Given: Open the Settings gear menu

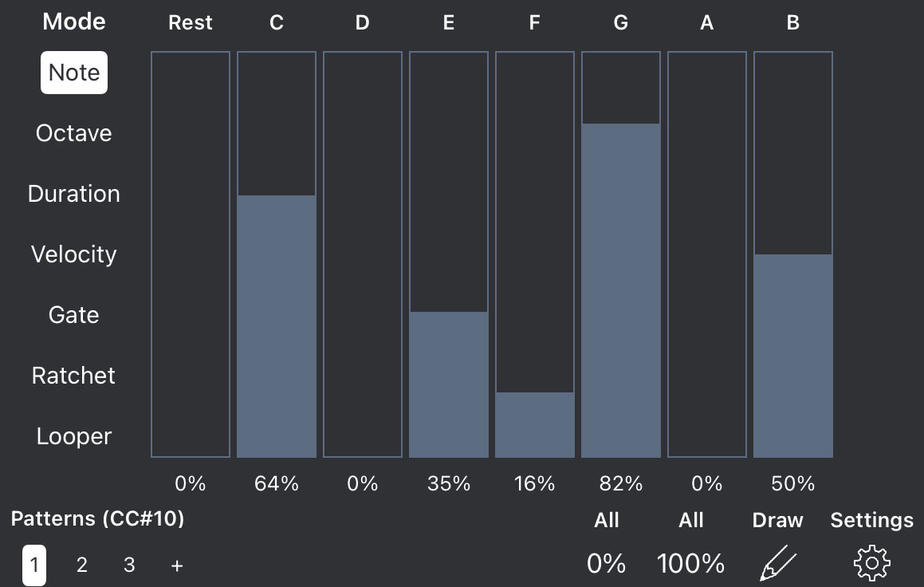Looking at the screenshot, I should [871, 562].
